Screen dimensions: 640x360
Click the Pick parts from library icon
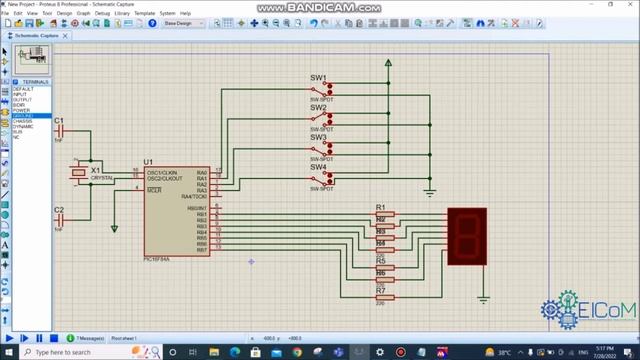coord(418,23)
